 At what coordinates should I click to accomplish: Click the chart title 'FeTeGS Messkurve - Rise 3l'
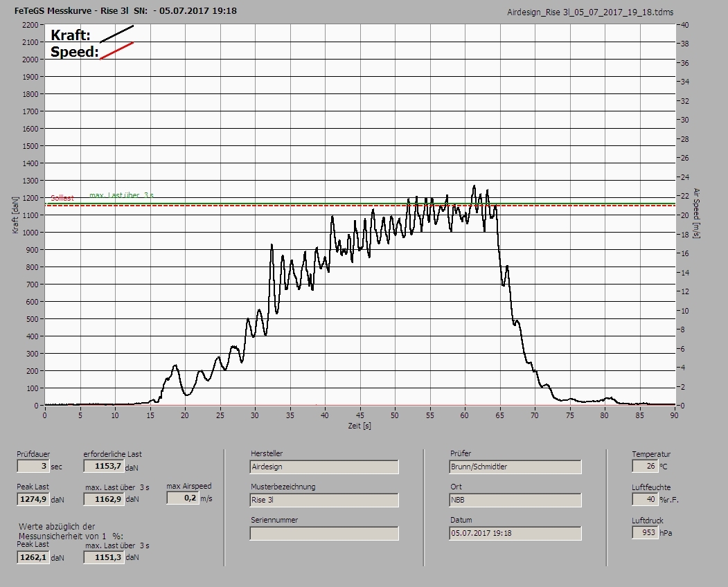[71, 10]
